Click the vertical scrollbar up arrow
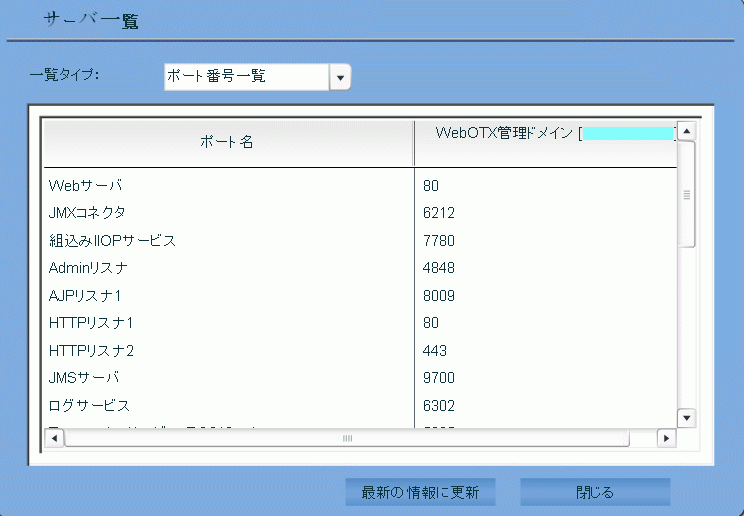 tap(687, 130)
